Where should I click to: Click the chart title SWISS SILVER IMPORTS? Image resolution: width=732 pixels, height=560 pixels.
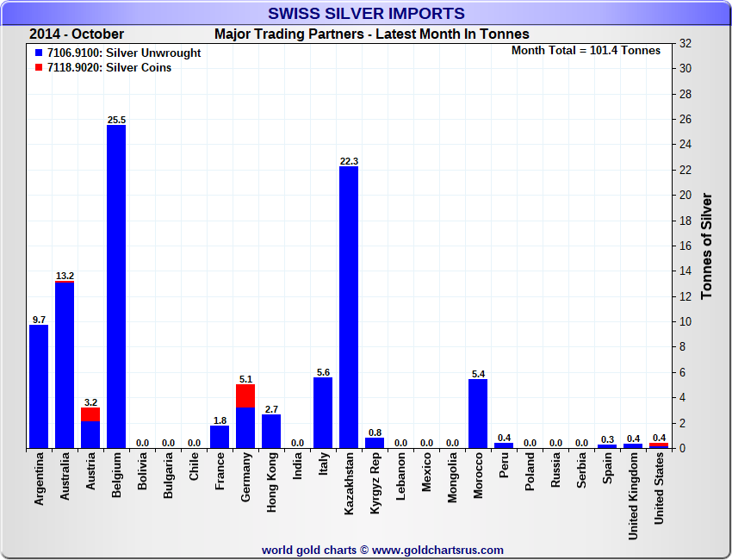(366, 14)
